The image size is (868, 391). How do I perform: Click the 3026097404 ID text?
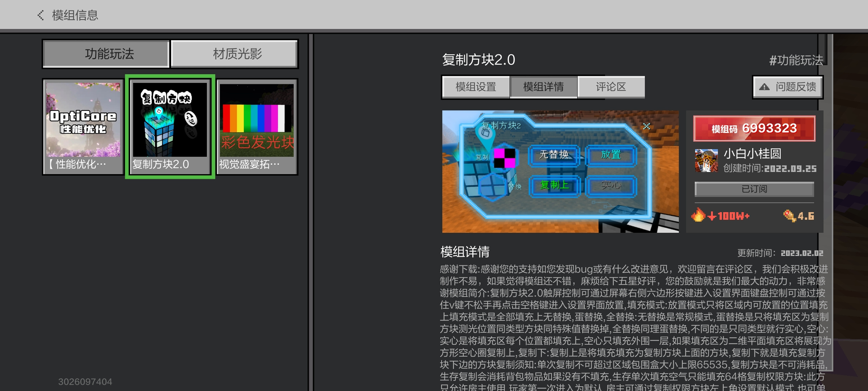[85, 382]
